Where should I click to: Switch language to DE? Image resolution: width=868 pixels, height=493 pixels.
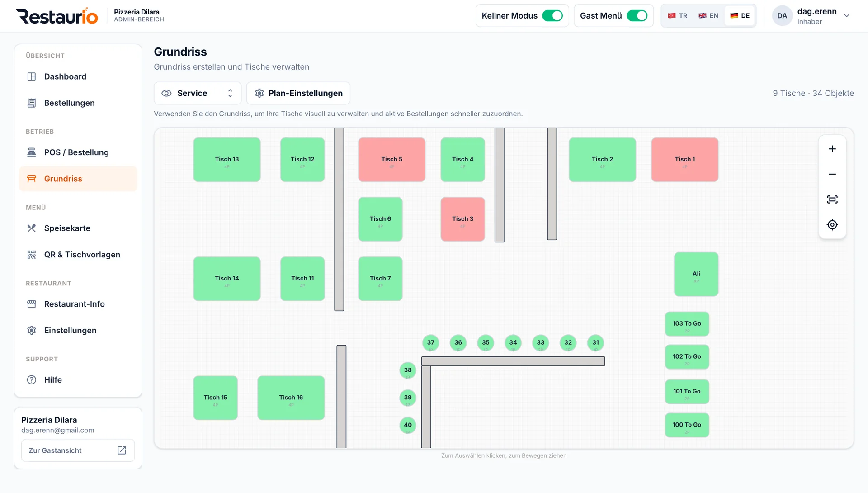coord(740,16)
